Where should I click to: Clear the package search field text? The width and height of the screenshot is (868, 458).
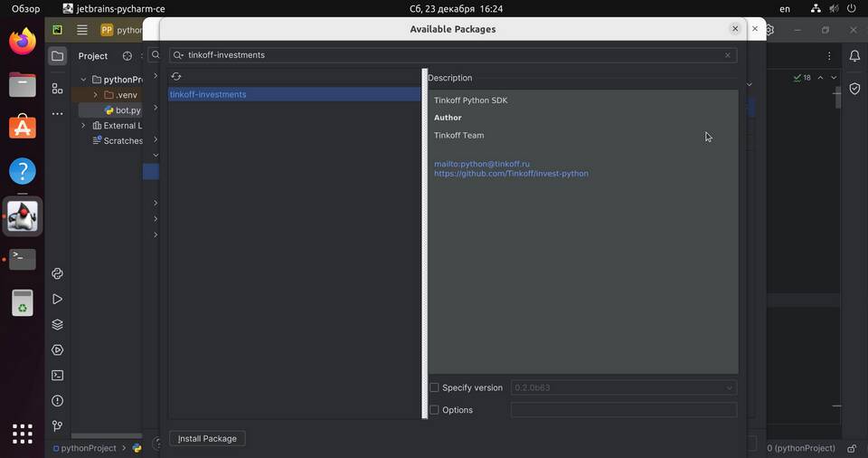[727, 55]
